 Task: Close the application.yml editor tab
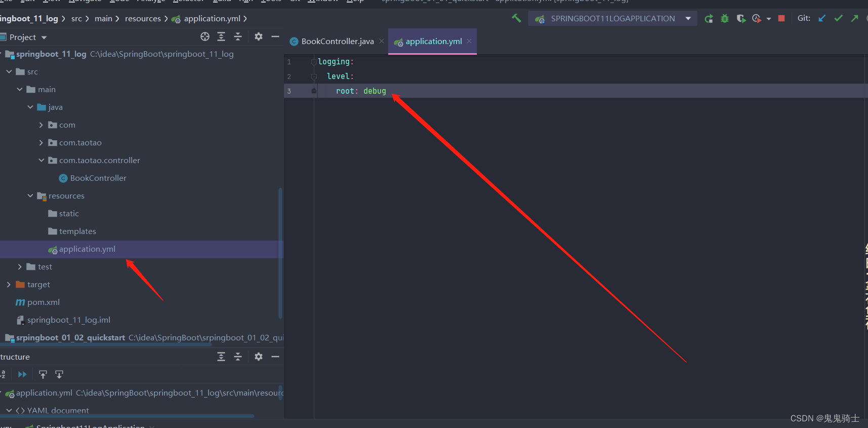(469, 41)
